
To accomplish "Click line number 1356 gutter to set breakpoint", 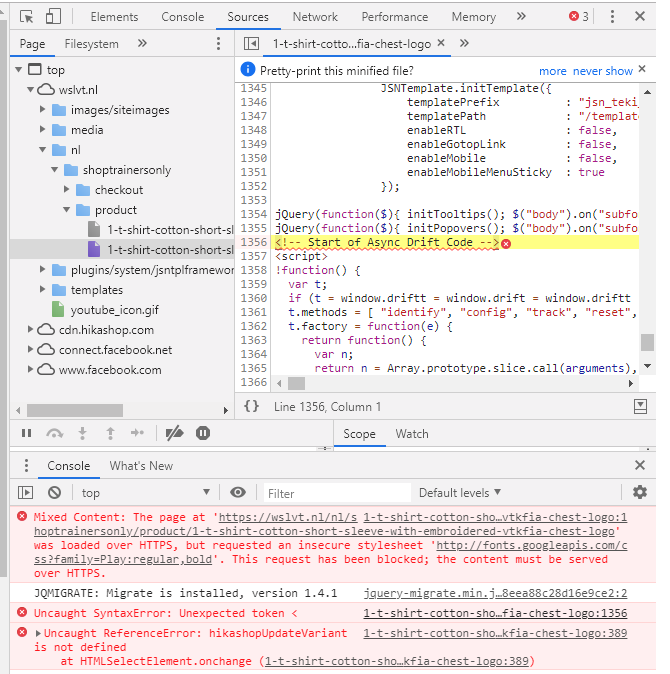I will 254,242.
